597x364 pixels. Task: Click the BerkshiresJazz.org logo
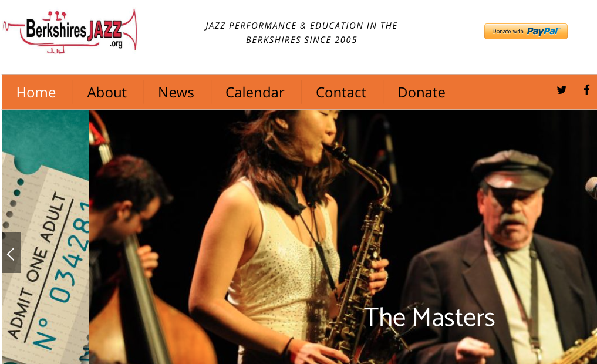click(70, 31)
